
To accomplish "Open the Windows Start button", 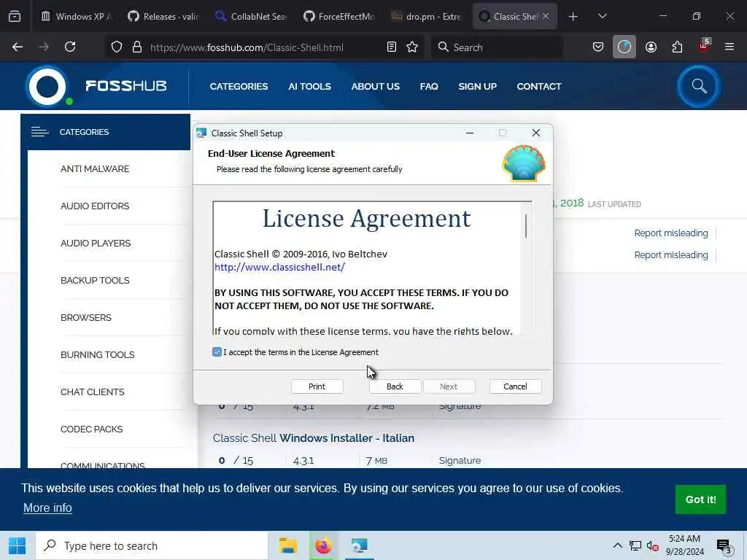I will click(x=18, y=545).
